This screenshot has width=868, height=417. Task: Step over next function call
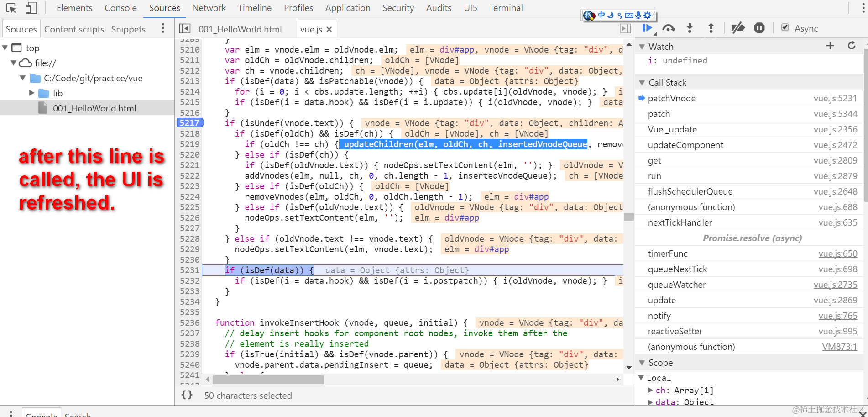[669, 28]
